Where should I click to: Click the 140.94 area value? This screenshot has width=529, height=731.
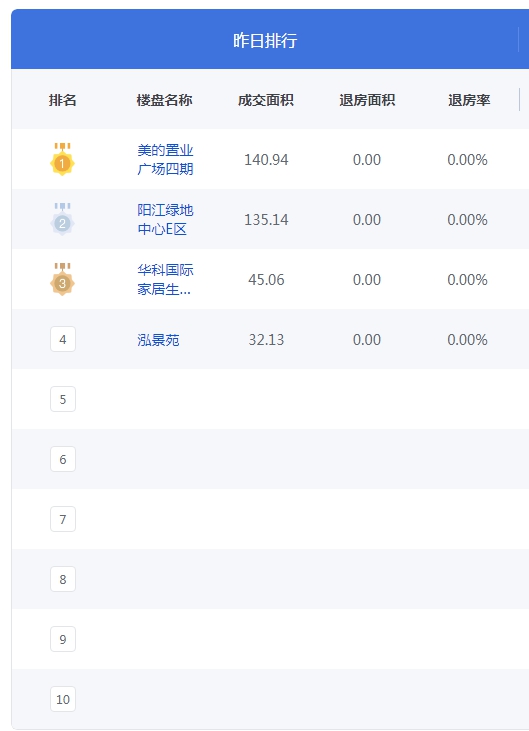266,160
